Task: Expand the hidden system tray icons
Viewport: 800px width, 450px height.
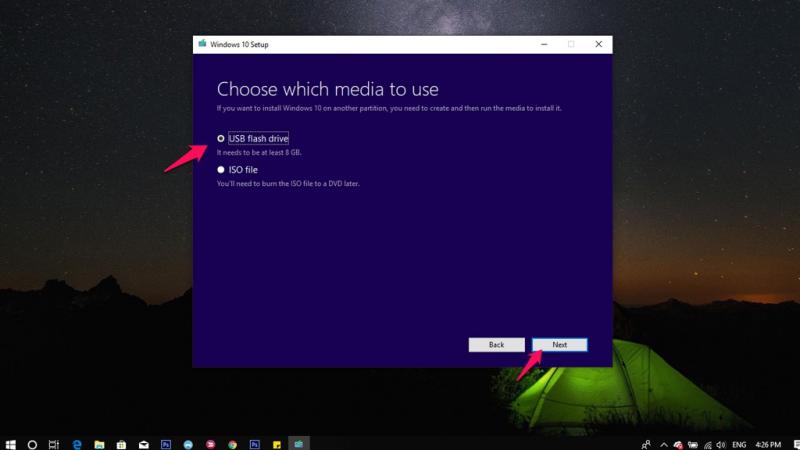Action: point(662,443)
